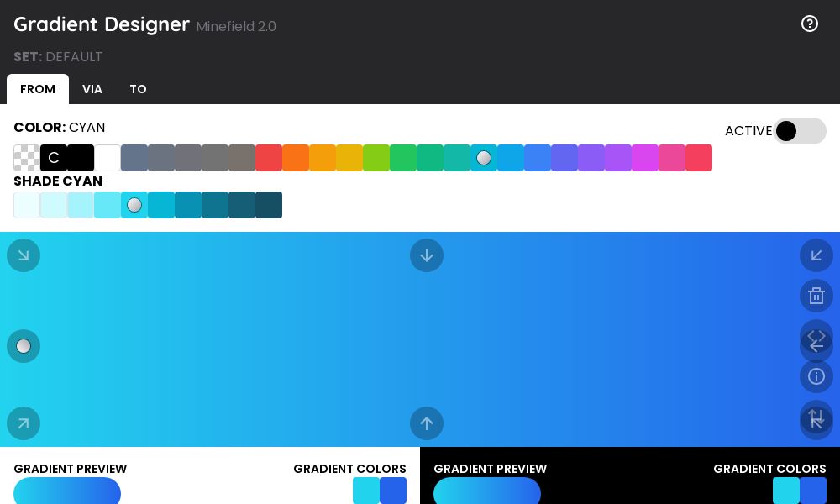Switch to the TO tab

(138, 89)
